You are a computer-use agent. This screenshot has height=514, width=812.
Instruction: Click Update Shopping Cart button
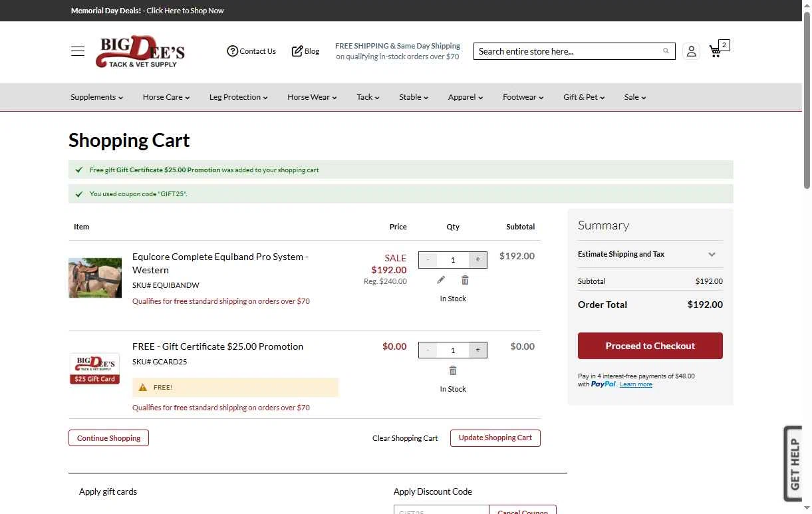click(495, 438)
